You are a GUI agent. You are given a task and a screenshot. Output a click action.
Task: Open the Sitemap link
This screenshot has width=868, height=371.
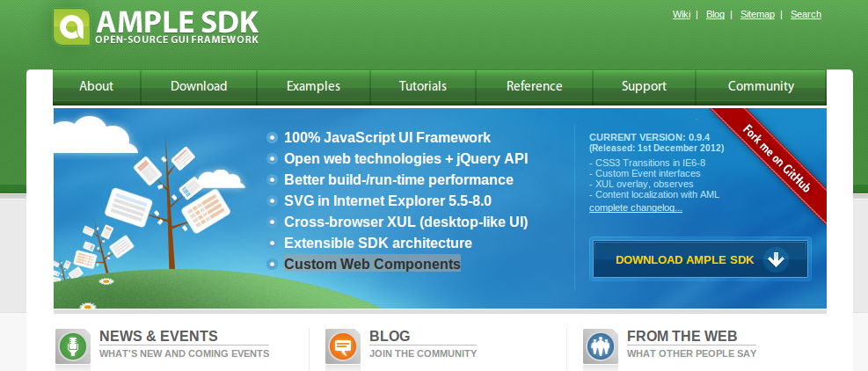click(757, 14)
